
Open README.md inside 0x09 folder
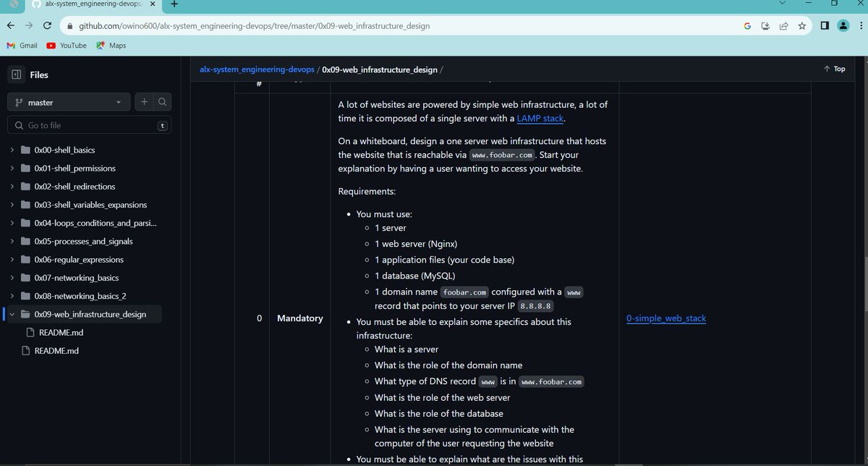click(x=61, y=332)
